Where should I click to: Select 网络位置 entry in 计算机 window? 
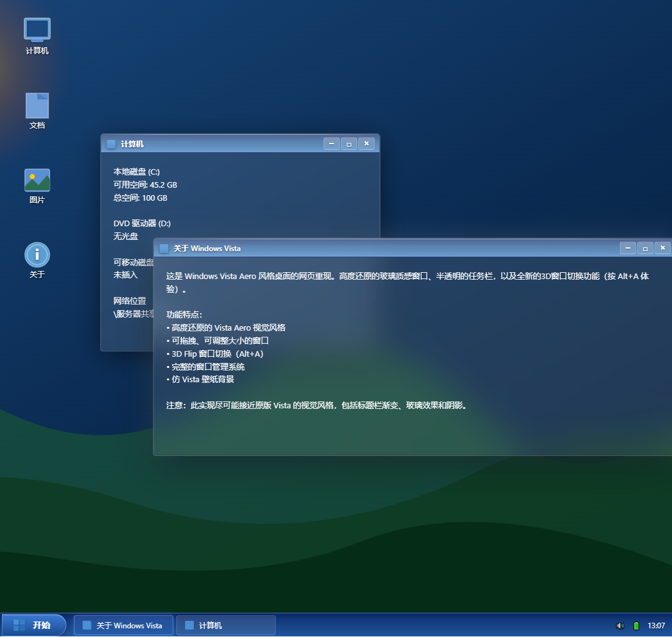tap(130, 301)
